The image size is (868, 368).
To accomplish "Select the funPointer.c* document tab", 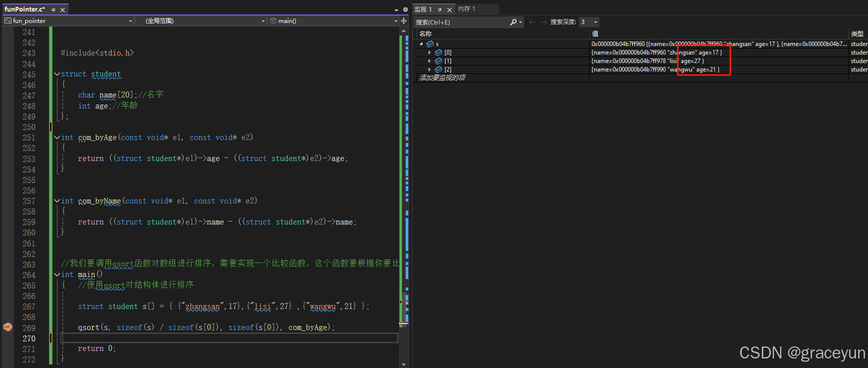I will coord(25,9).
